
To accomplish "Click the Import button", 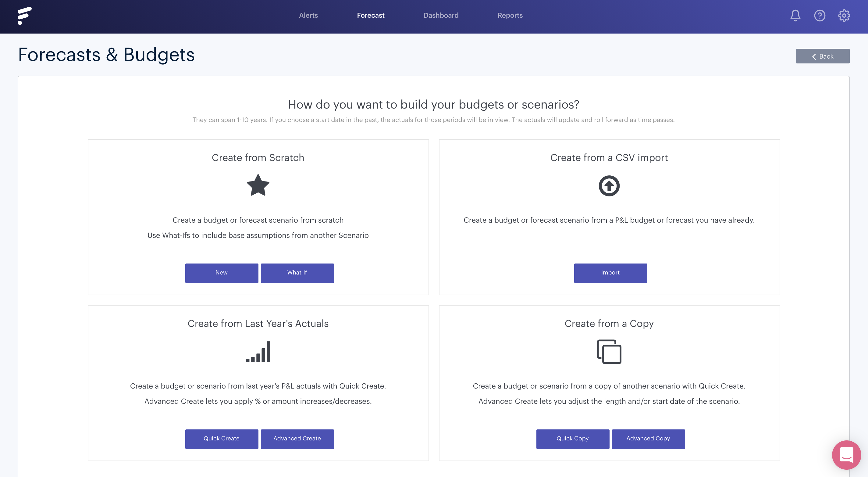I will pos(610,273).
